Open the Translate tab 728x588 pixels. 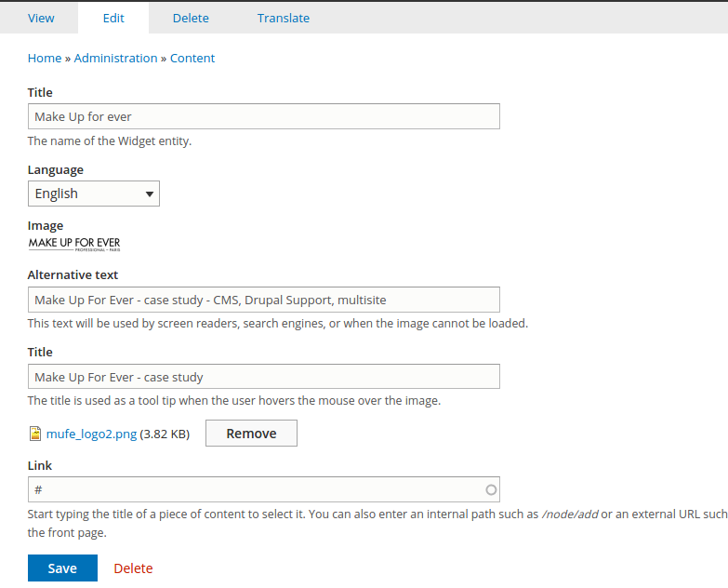pyautogui.click(x=284, y=18)
